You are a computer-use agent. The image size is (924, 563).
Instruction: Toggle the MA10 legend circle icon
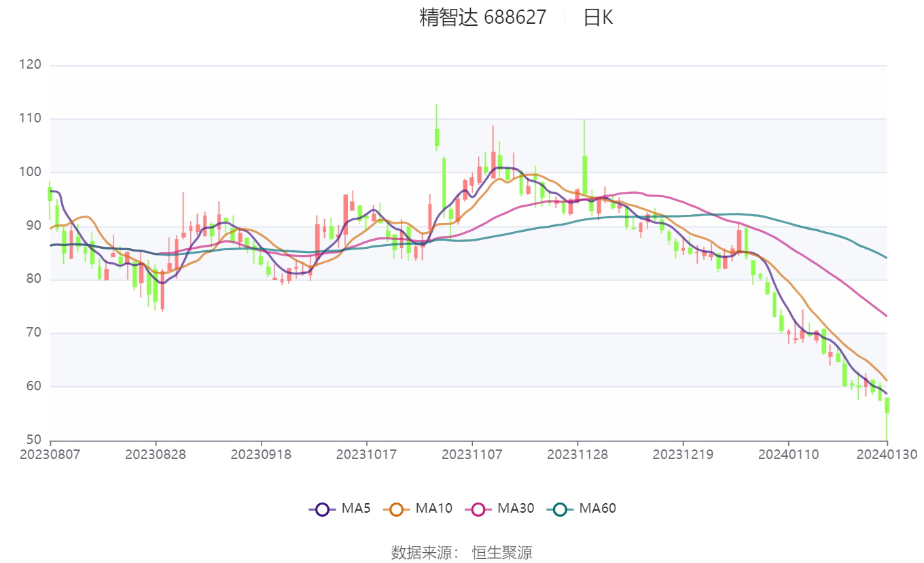coord(397,509)
